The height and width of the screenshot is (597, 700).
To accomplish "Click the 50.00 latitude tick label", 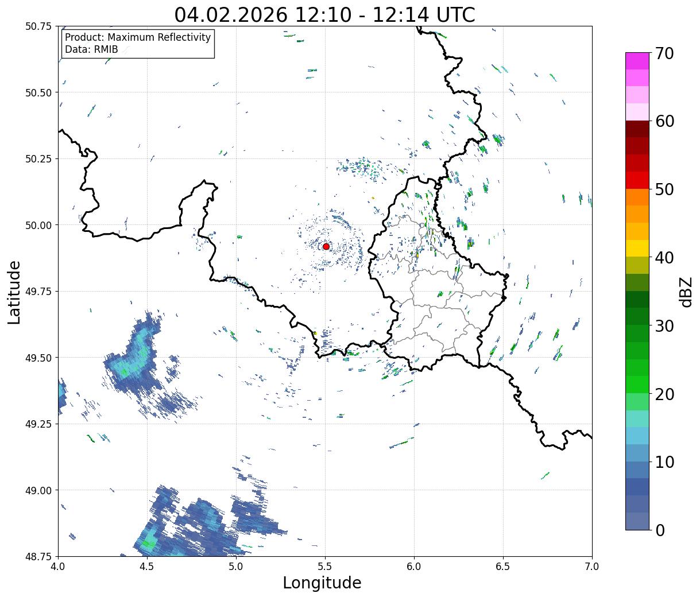I will click(38, 225).
